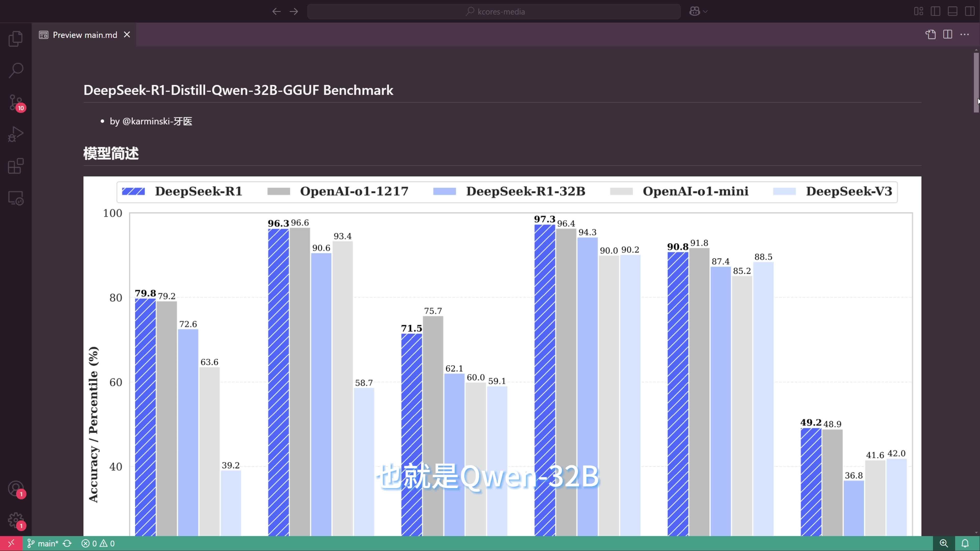Split the editor to the right

click(x=948, y=35)
